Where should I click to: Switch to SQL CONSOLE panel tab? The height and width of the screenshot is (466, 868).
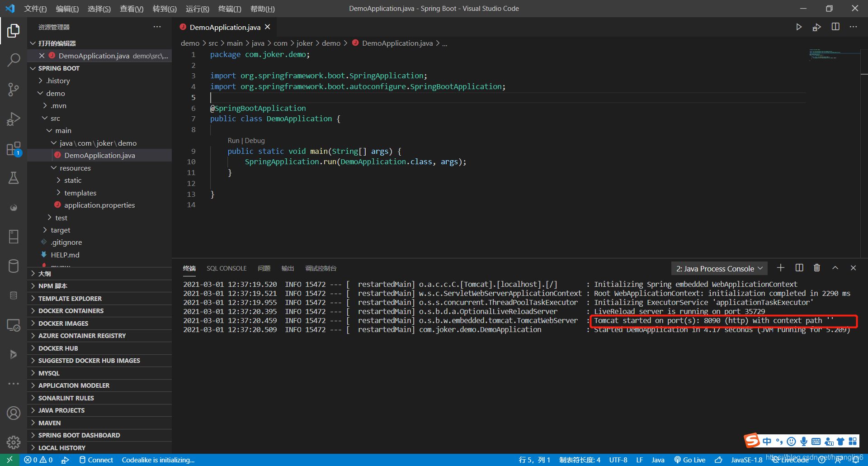coord(226,268)
